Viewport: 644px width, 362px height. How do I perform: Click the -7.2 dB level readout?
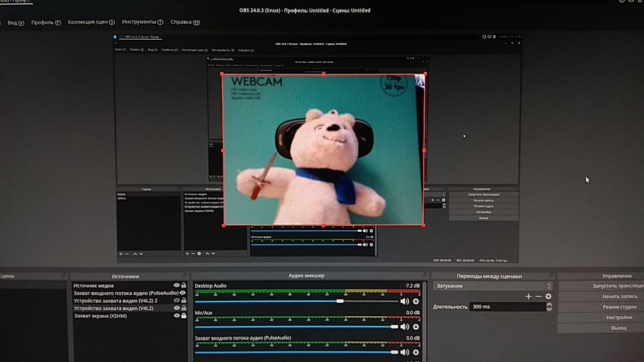pos(412,286)
